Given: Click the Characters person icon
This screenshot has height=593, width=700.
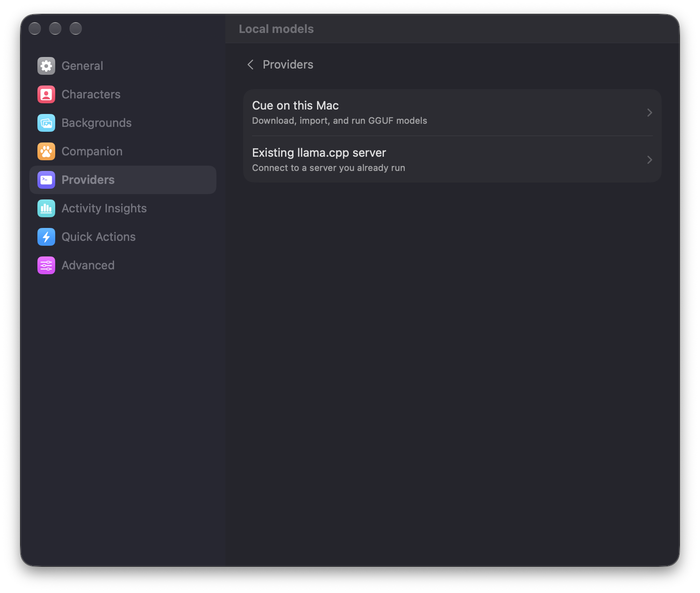Looking at the screenshot, I should 46,94.
